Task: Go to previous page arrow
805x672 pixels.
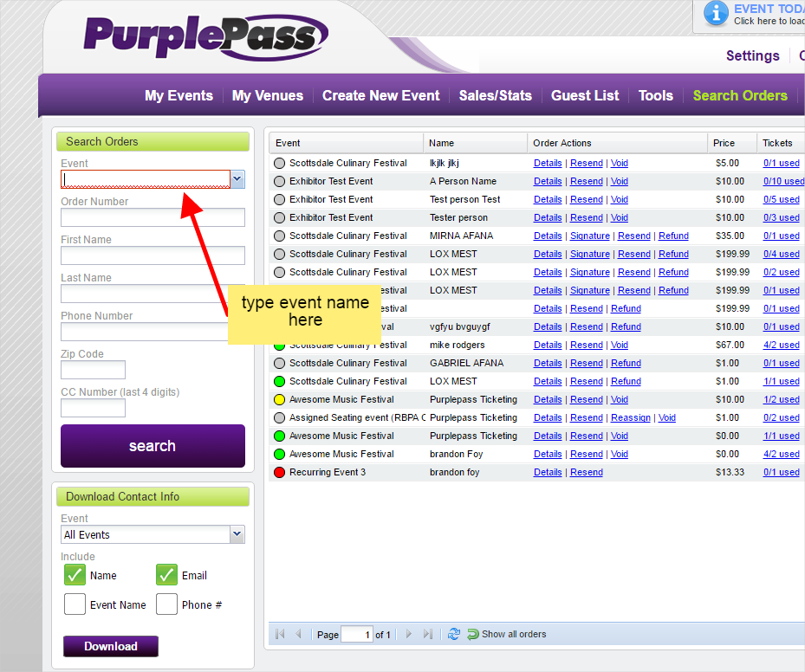Action: pos(298,634)
